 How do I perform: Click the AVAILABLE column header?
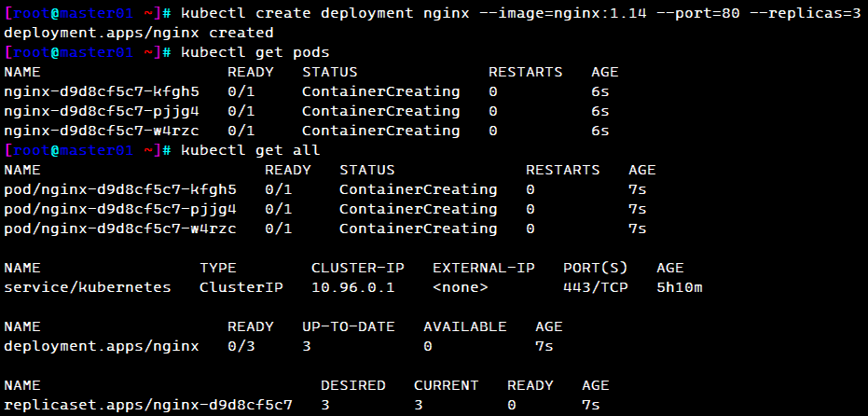[x=465, y=326]
